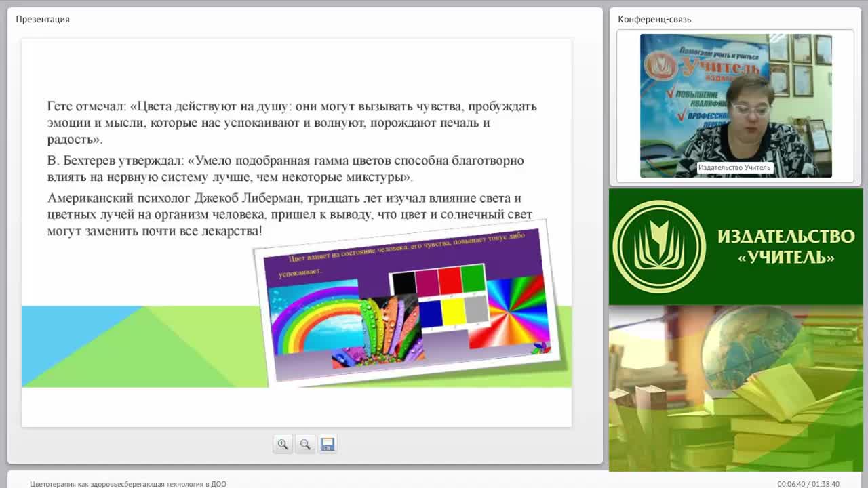
Task: Select the Конференц-связь panel header
Action: click(654, 19)
